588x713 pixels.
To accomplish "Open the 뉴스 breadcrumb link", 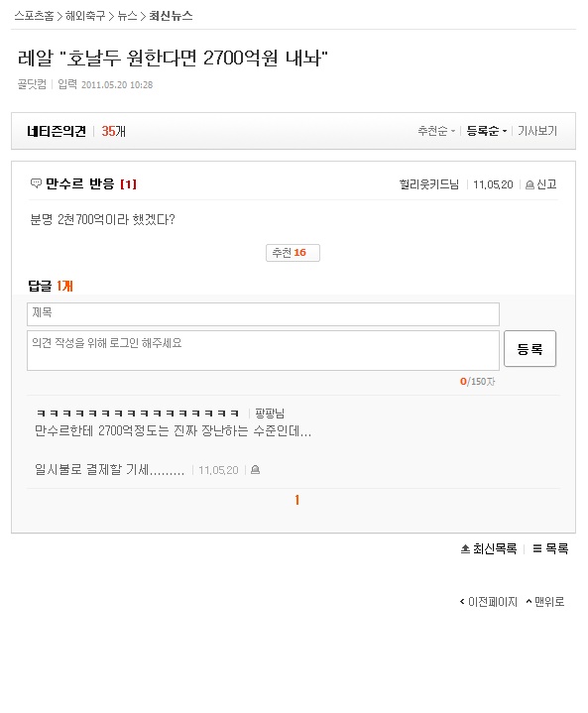I will point(127,16).
